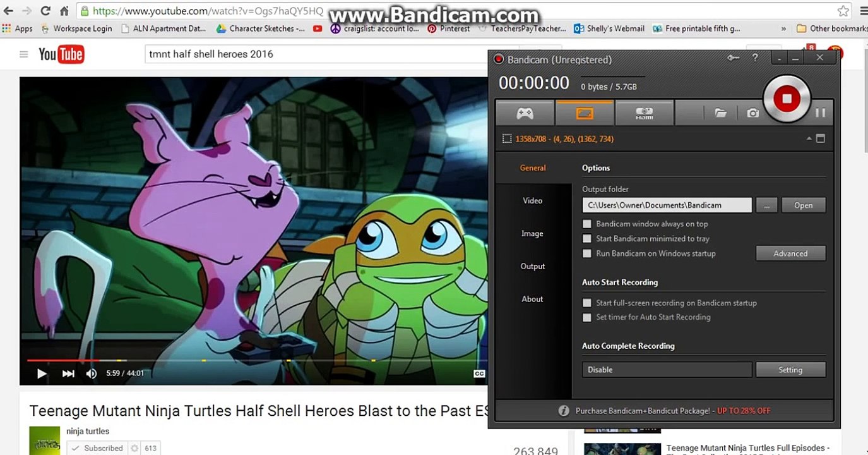Open the Character Sketches bookmark
This screenshot has height=455, width=868.
pyautogui.click(x=261, y=28)
